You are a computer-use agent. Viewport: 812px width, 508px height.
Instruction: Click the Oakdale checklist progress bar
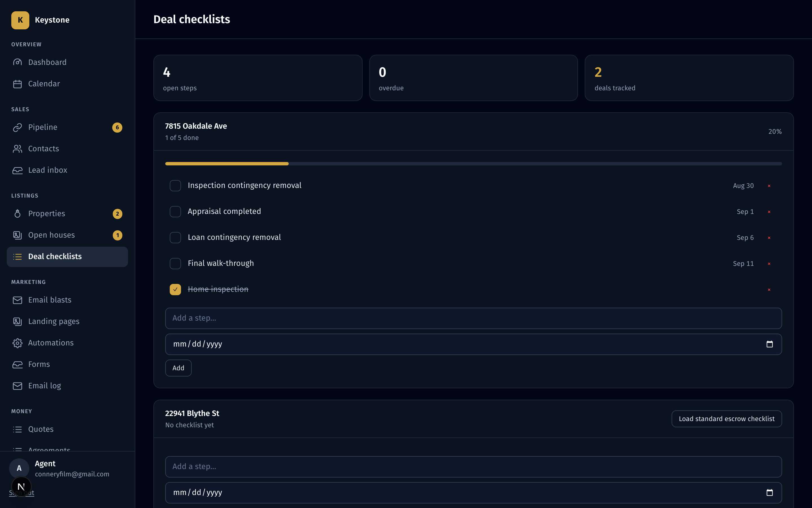[x=473, y=164]
